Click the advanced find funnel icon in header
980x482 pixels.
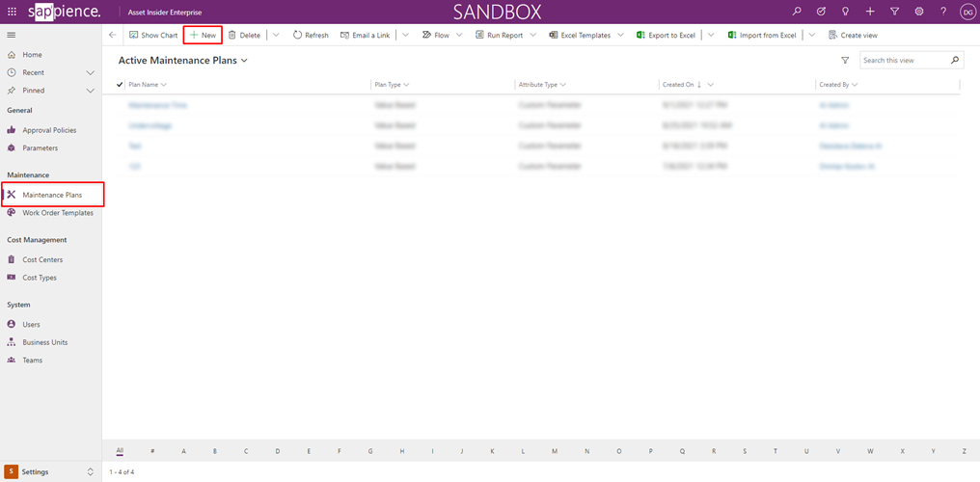[894, 12]
